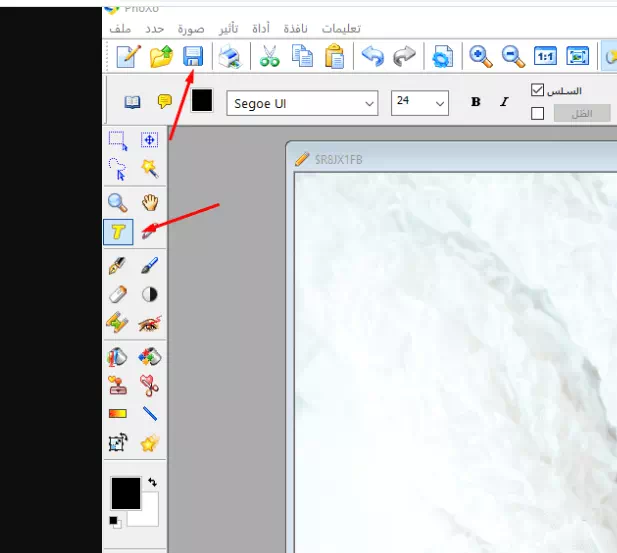
Task: Set the view to 1:1 actual size
Action: [x=545, y=56]
